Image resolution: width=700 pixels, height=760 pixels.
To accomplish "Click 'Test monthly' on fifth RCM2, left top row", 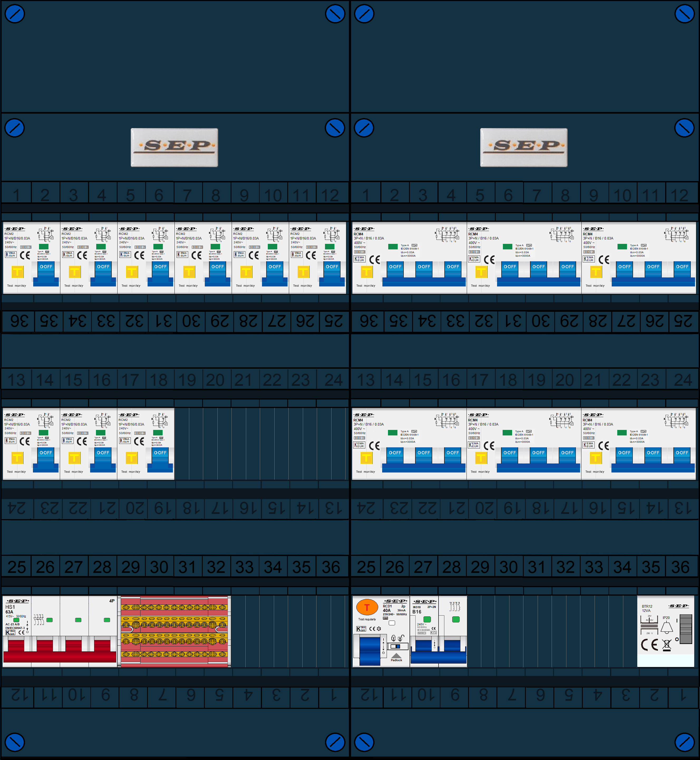I will 245,285.
